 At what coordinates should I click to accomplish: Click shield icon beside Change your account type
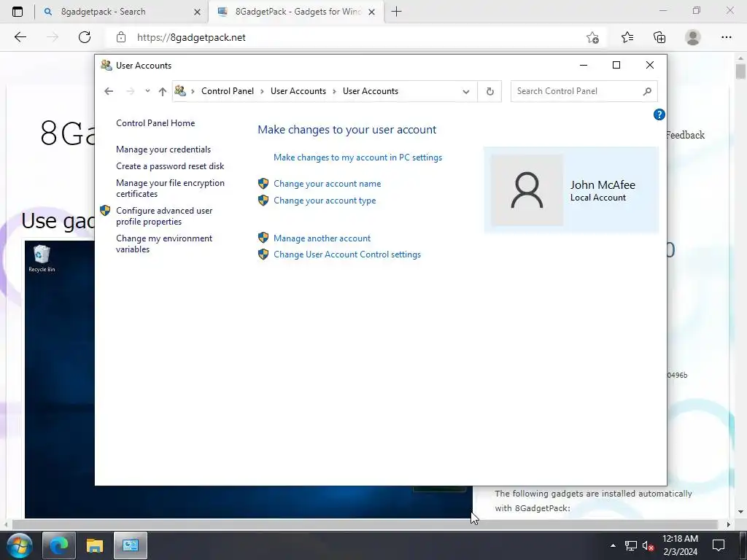(263, 200)
